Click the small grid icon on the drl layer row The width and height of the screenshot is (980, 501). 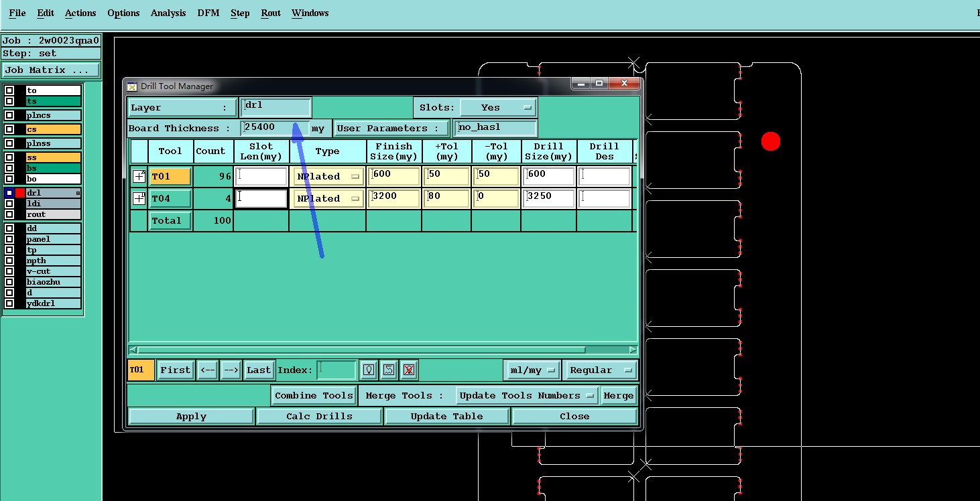78,193
